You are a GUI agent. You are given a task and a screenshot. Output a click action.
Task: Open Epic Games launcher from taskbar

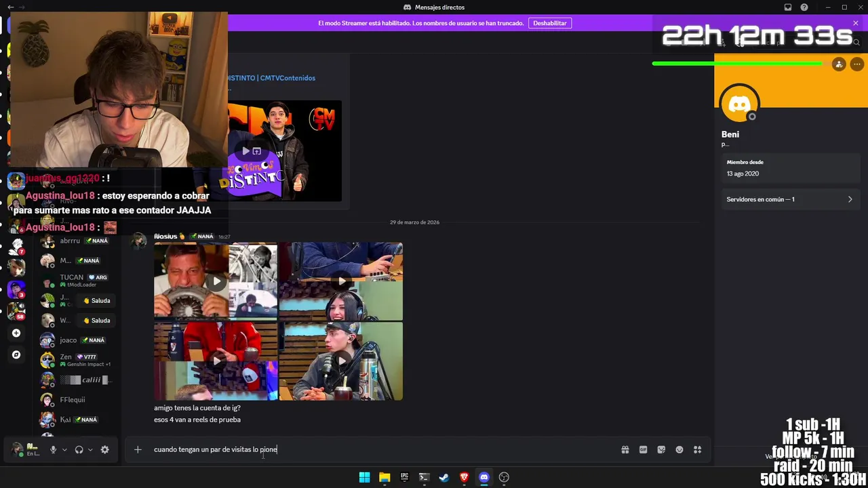coord(404,477)
